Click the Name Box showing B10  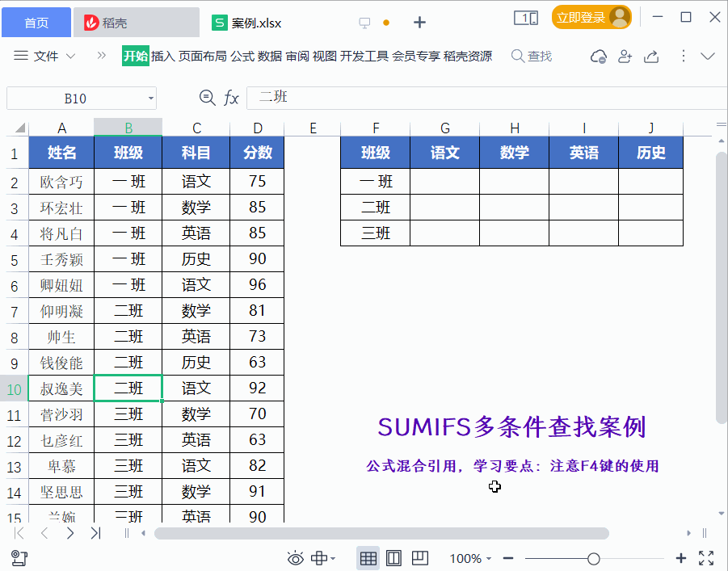coord(75,99)
